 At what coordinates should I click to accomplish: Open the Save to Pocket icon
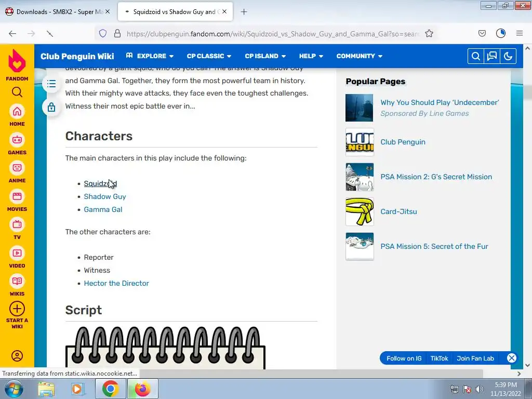pos(482,33)
